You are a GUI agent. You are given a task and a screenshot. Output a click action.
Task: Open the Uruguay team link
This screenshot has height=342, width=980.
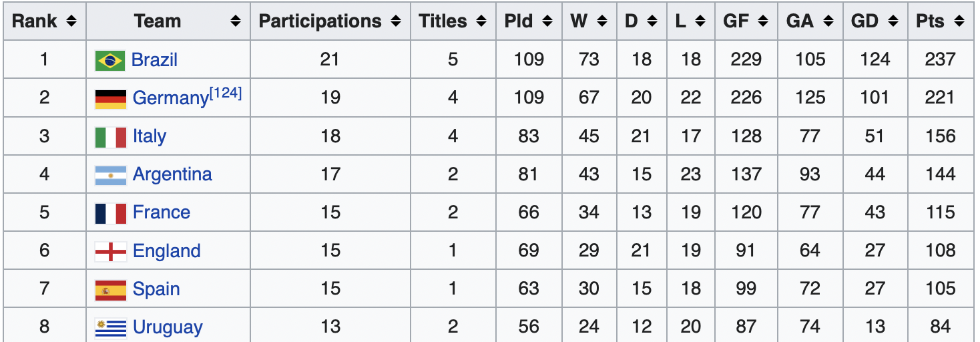168,329
